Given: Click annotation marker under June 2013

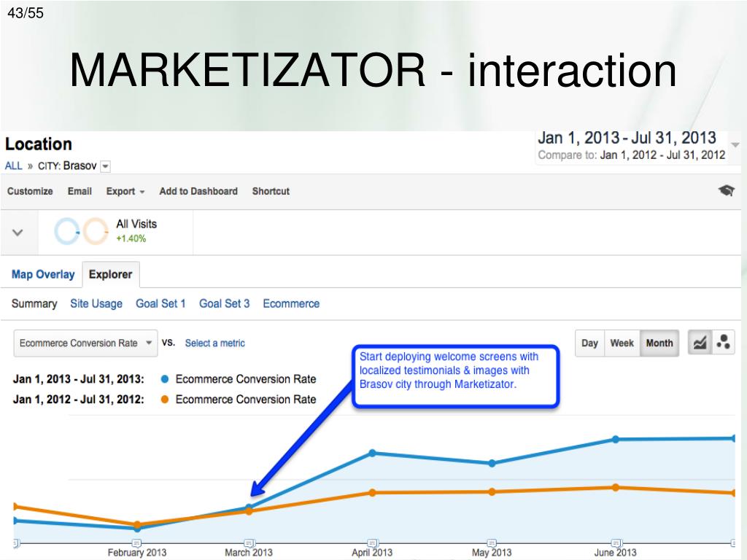Looking at the screenshot, I should coord(616,542).
